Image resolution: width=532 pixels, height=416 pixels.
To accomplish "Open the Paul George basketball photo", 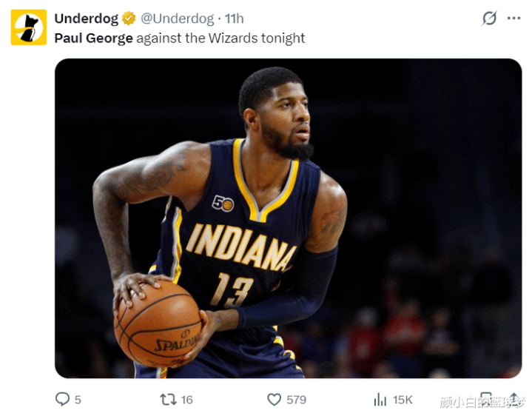I will tap(288, 218).
